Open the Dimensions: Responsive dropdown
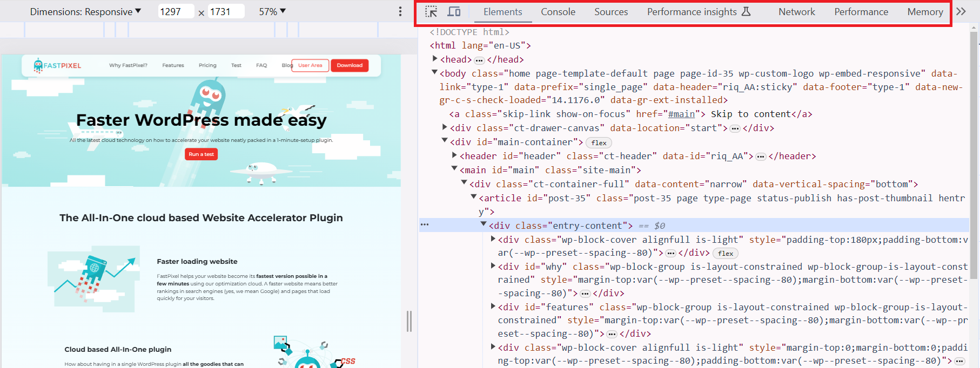Image resolution: width=980 pixels, height=368 pixels. [x=85, y=11]
